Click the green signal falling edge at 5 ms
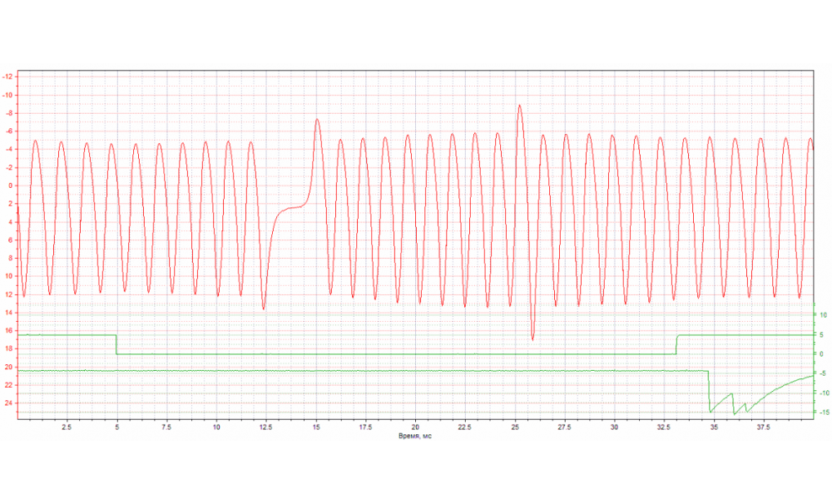832x504 pixels. point(116,344)
